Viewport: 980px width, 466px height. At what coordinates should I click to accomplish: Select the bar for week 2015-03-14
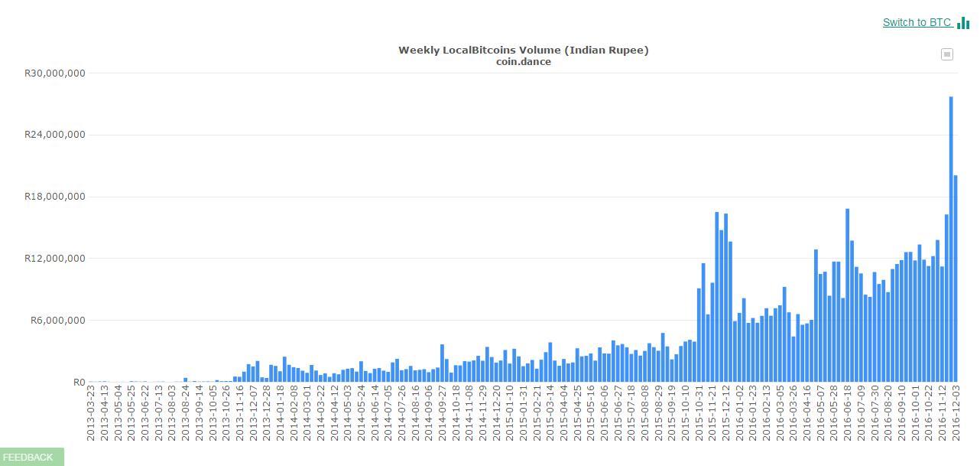coord(550,362)
